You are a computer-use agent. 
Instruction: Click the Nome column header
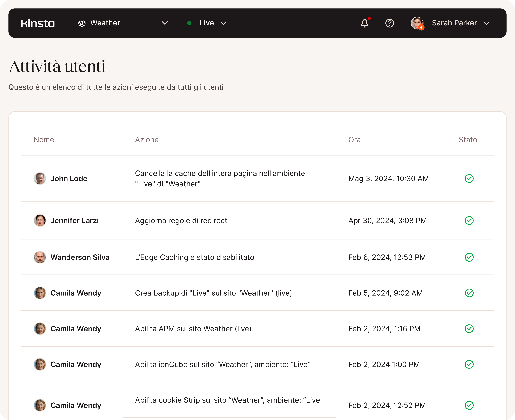click(x=44, y=140)
